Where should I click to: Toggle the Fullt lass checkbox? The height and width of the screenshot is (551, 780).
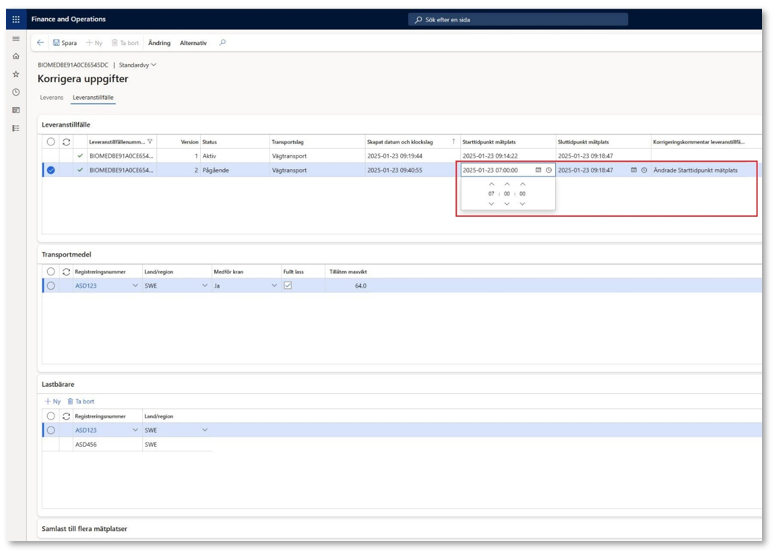[288, 285]
